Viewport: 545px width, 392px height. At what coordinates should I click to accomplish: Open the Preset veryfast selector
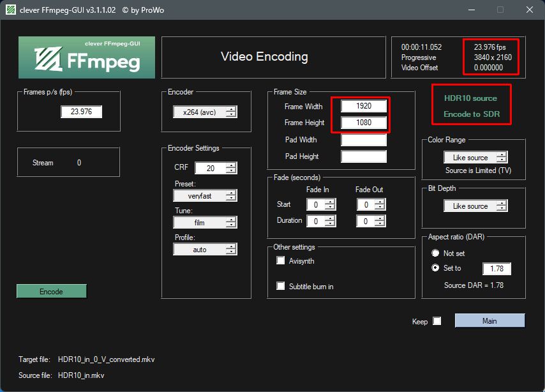click(205, 195)
